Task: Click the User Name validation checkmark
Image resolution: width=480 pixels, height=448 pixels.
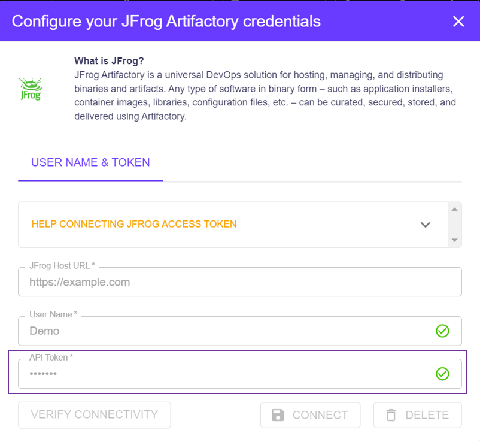Action: [x=442, y=331]
